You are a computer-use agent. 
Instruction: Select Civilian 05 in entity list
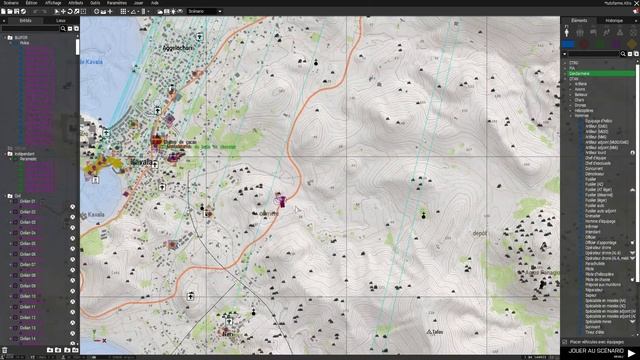(28, 243)
